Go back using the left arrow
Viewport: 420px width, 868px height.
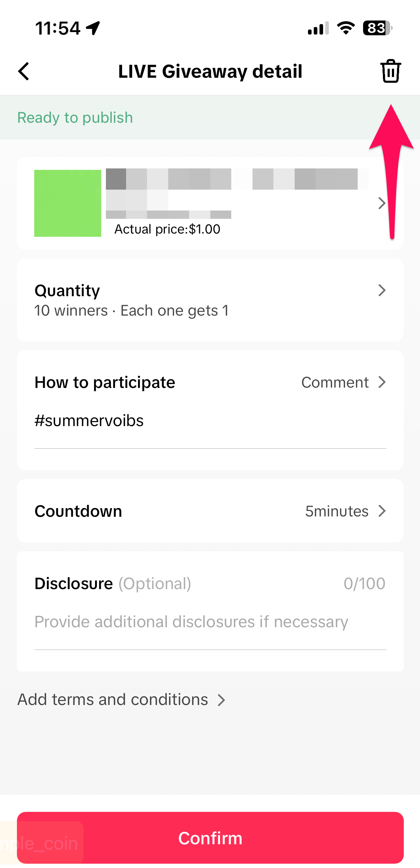point(24,71)
